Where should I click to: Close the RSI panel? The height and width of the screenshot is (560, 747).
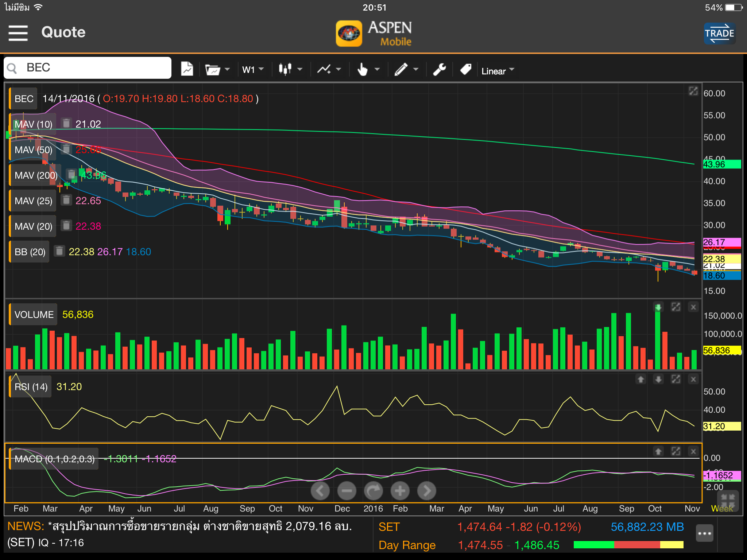[x=693, y=380]
